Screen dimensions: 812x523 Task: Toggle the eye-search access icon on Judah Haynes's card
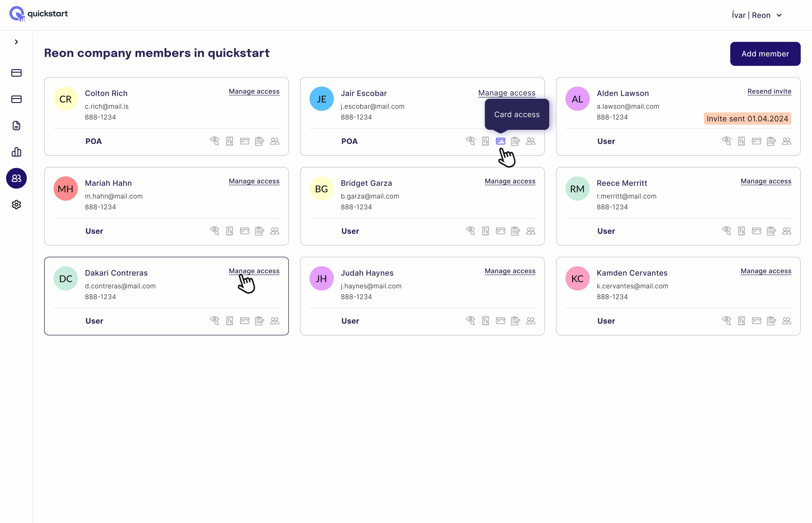click(x=471, y=321)
